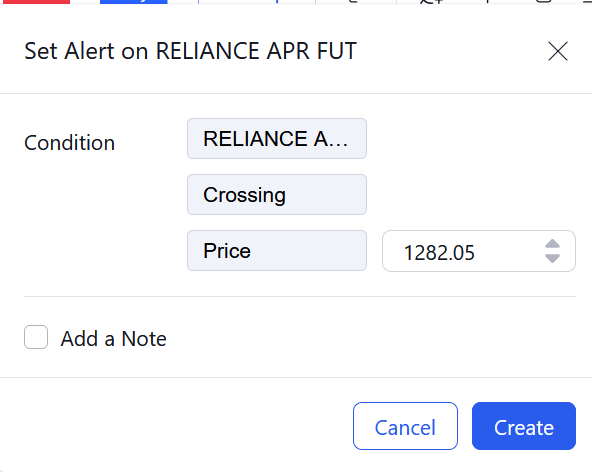This screenshot has height=472, width=592.
Task: Open the Price type dropdown
Action: 277,251
